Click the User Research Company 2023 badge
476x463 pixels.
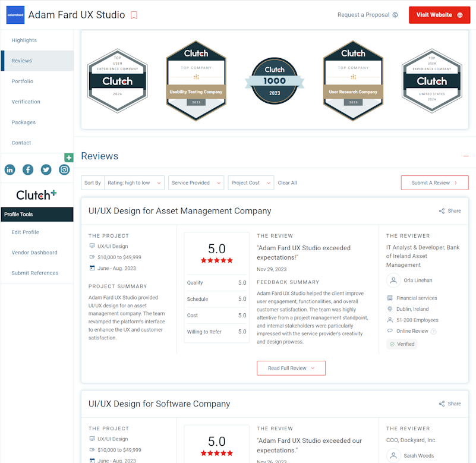(353, 81)
